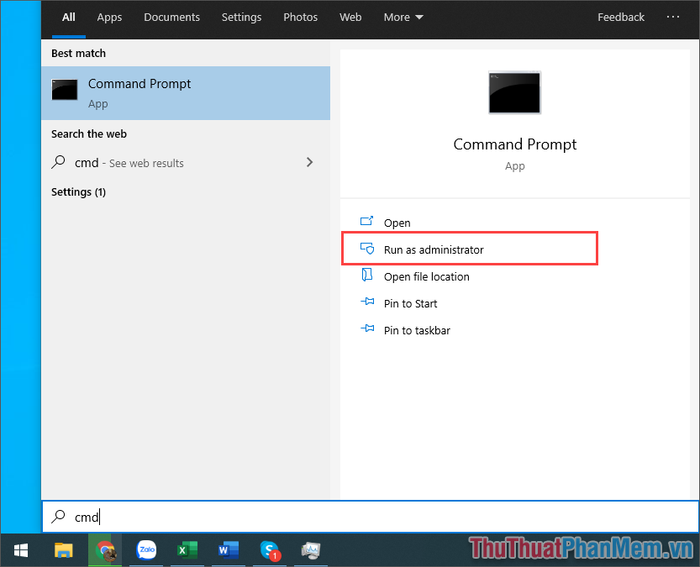Switch to Chrome in the taskbar
Viewport: 700px width, 567px height.
pos(105,550)
